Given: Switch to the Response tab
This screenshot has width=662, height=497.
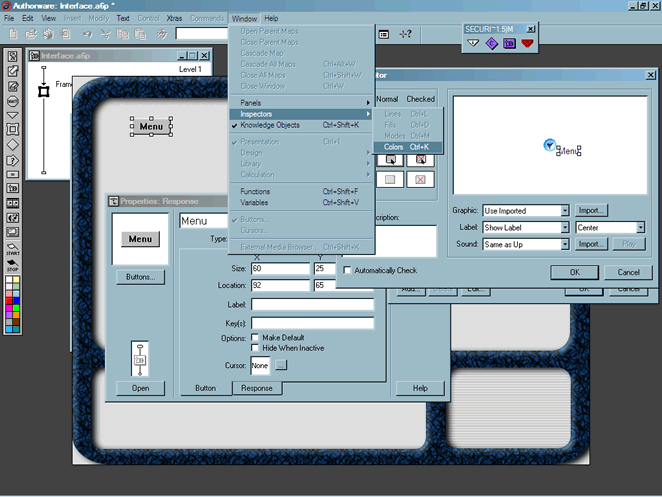Looking at the screenshot, I should [257, 388].
